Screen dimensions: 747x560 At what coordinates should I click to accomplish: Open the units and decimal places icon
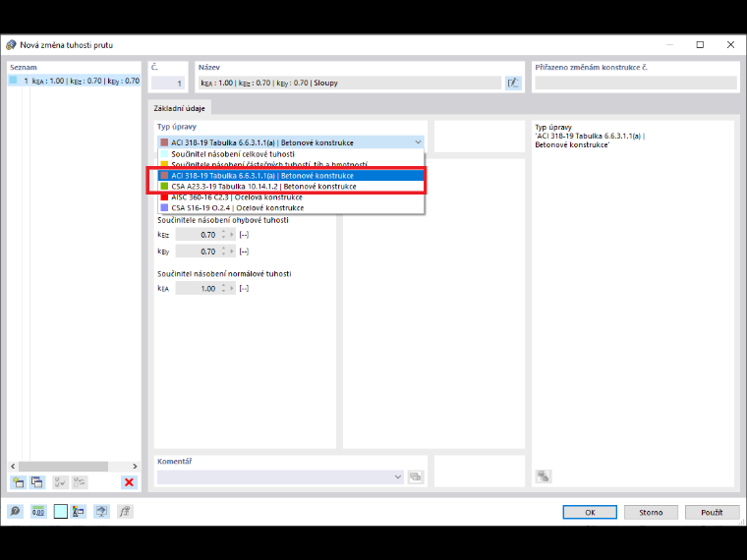coord(38,512)
